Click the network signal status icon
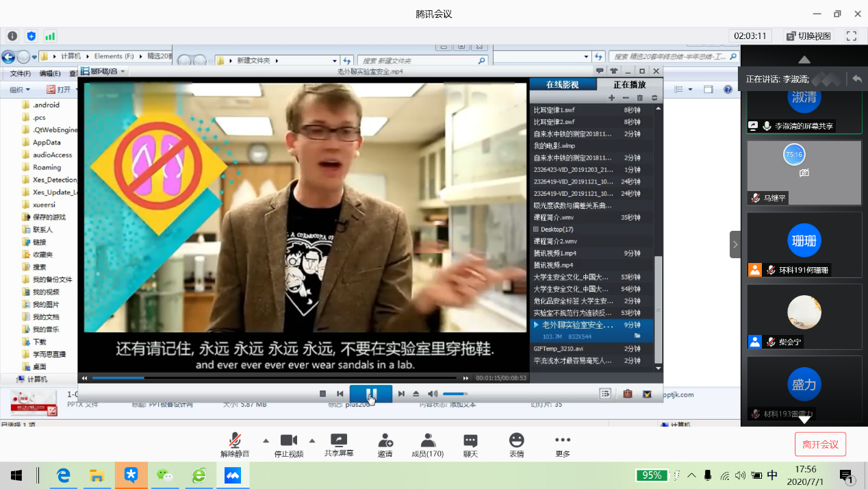868x489 pixels. 50,36
